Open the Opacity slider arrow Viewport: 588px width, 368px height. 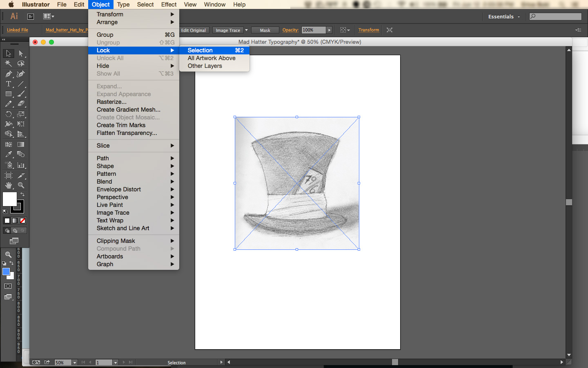point(329,30)
